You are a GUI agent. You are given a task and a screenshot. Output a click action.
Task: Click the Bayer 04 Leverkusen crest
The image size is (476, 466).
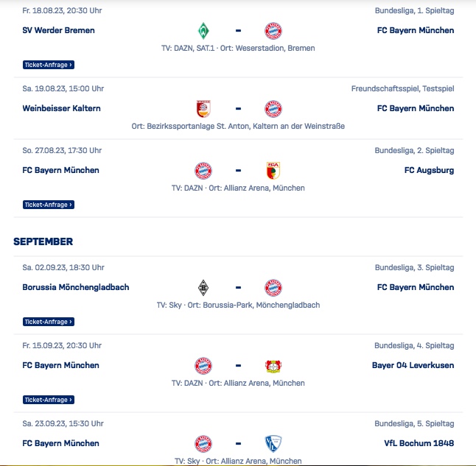tap(273, 366)
